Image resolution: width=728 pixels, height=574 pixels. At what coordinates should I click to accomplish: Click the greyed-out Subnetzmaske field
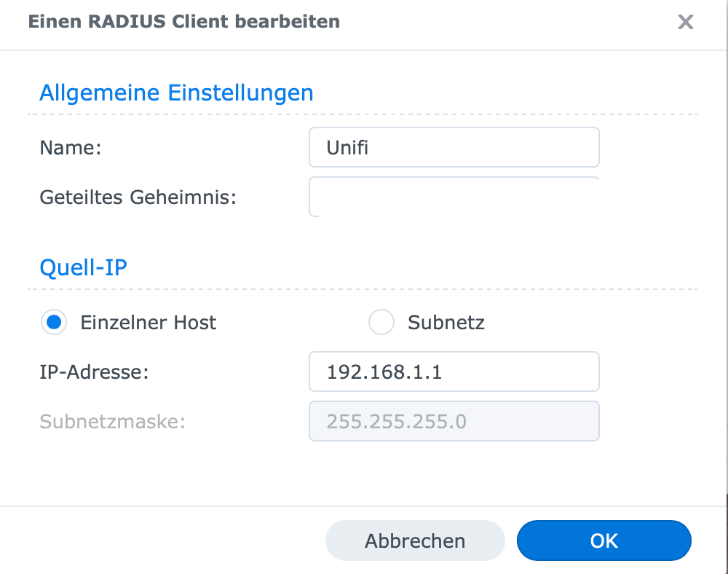click(x=454, y=421)
